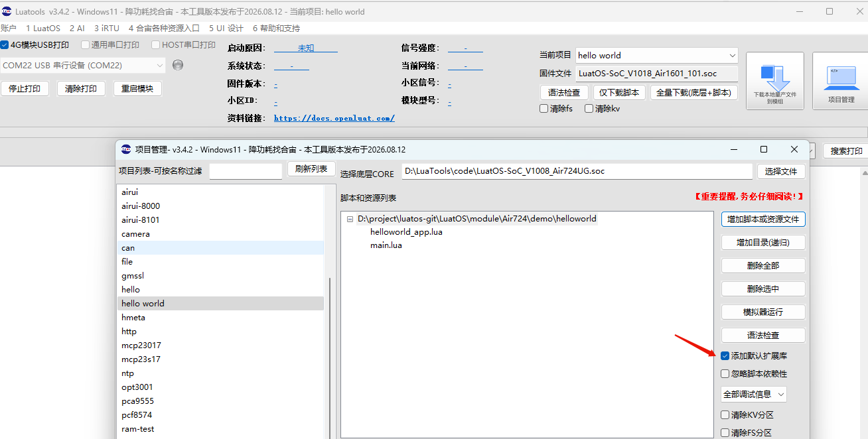The width and height of the screenshot is (868, 439).
Task: Click the 模拟器运行 button
Action: 762,312
